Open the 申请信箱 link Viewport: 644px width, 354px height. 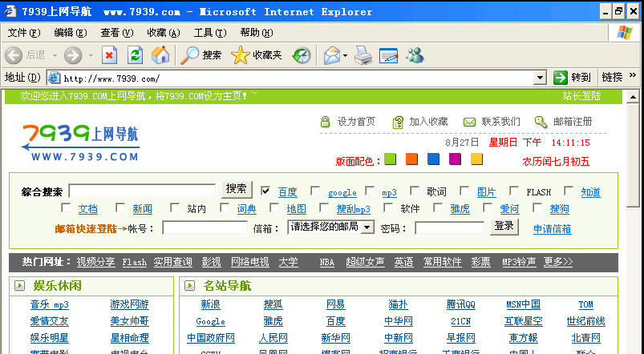(x=552, y=229)
